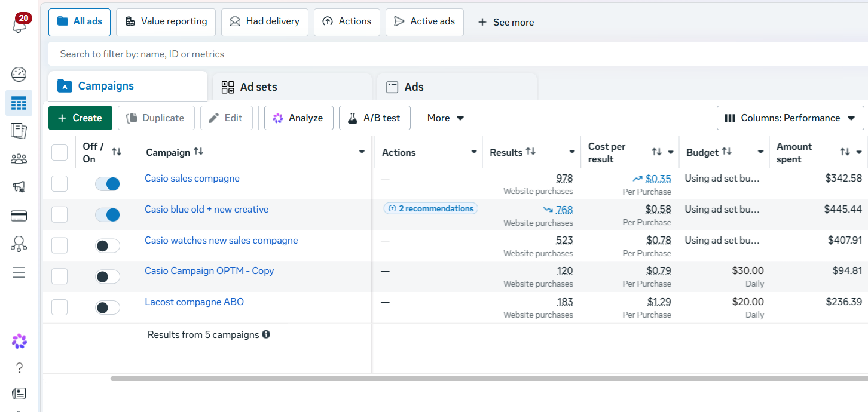Sort by the Off / On column arrows

117,152
